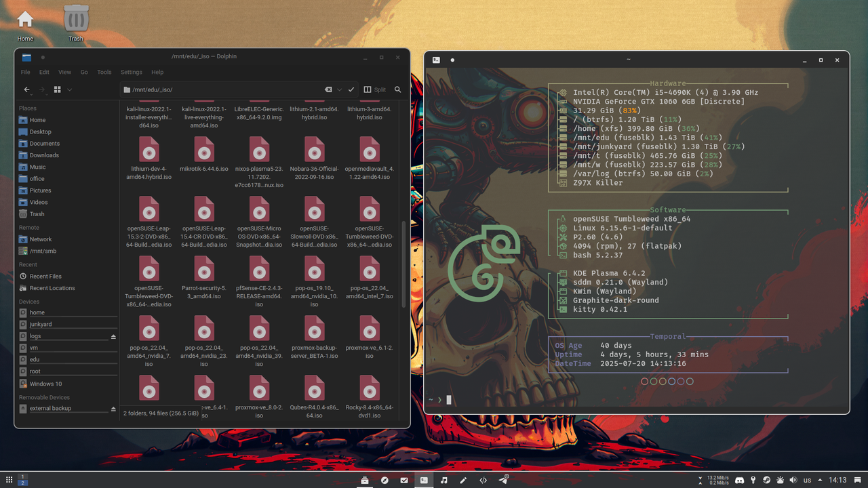The height and width of the screenshot is (488, 868).
Task: Open the kitty window menu icon
Action: 436,60
